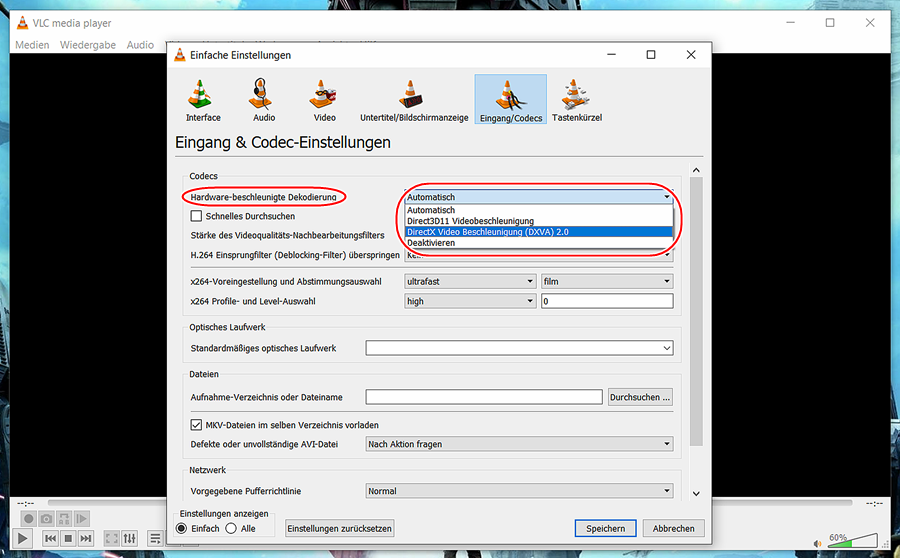Image resolution: width=900 pixels, height=558 pixels.
Task: Toggle the A-B loop button
Action: (64, 518)
